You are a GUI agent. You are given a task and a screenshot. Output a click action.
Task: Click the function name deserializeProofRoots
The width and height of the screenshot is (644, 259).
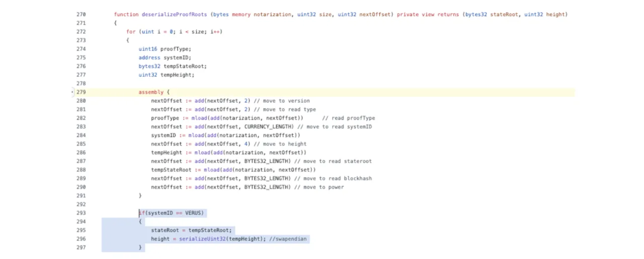(174, 15)
